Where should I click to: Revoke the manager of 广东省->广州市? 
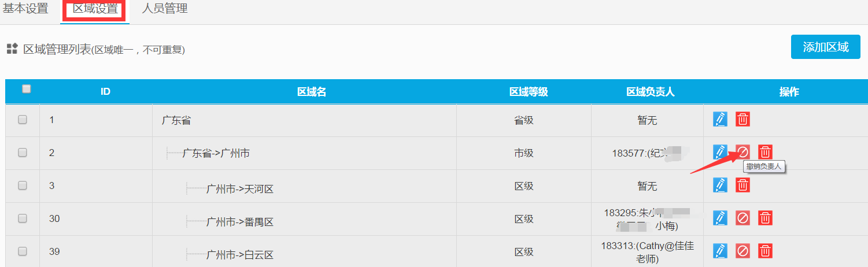tap(743, 152)
